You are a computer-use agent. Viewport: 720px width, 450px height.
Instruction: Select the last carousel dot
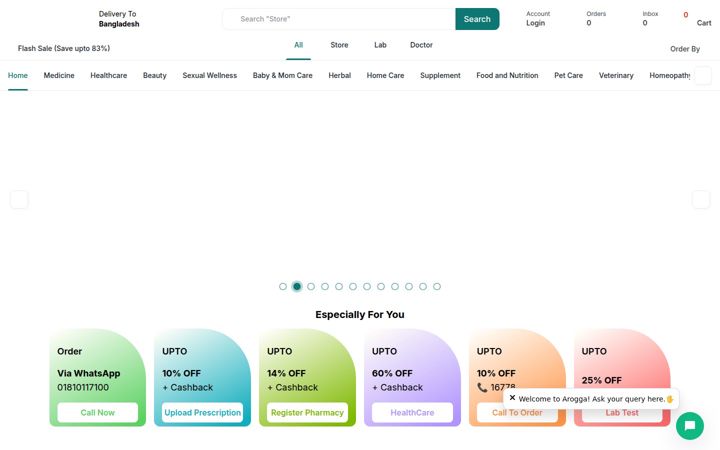click(437, 287)
